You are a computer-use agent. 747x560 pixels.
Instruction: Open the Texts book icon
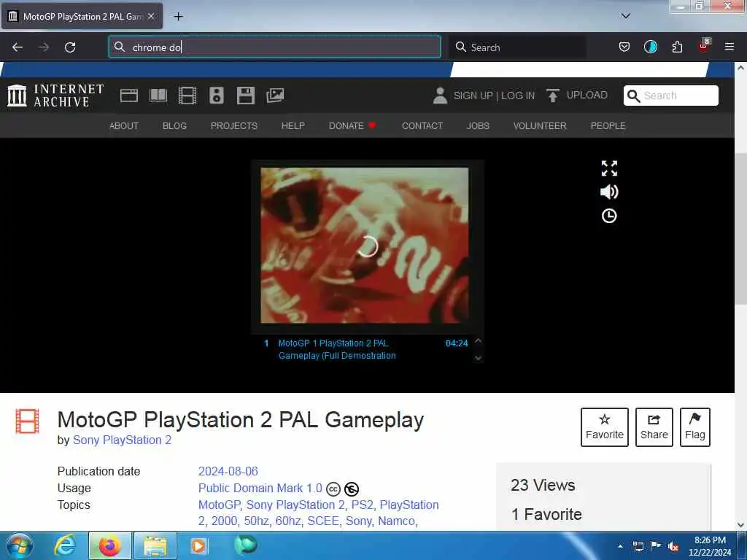pyautogui.click(x=158, y=96)
